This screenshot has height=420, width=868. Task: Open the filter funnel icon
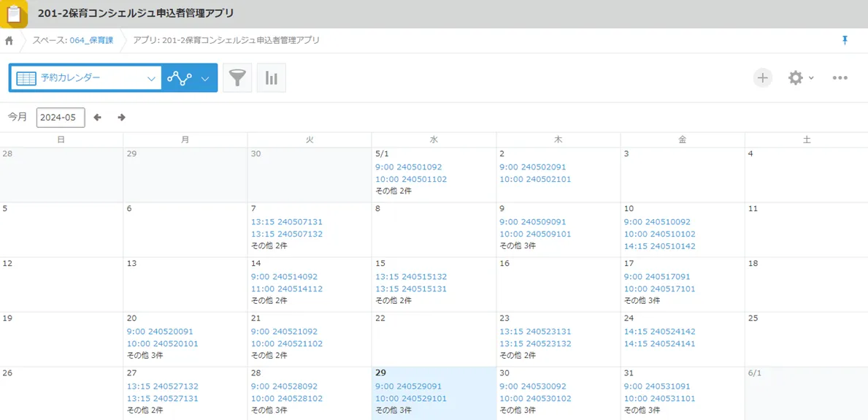pos(237,78)
